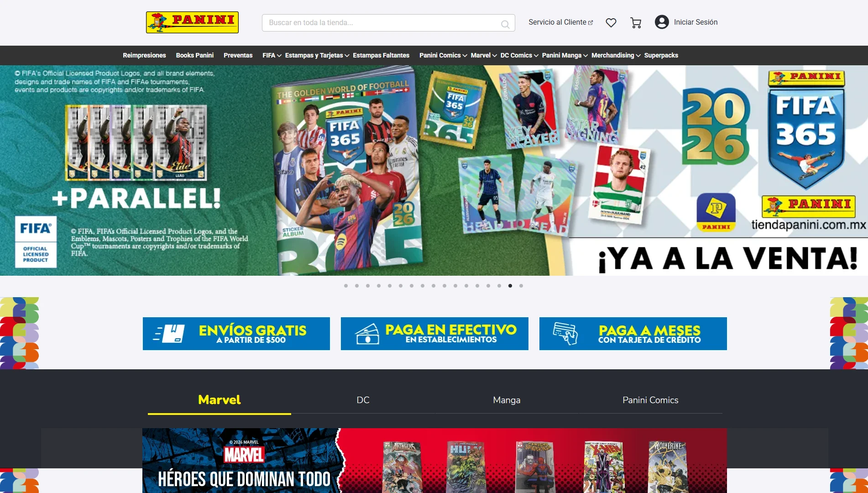Screen dimensions: 868x493
Task: Click the external link icon beside Servicio al Cliente
Action: pos(591,22)
